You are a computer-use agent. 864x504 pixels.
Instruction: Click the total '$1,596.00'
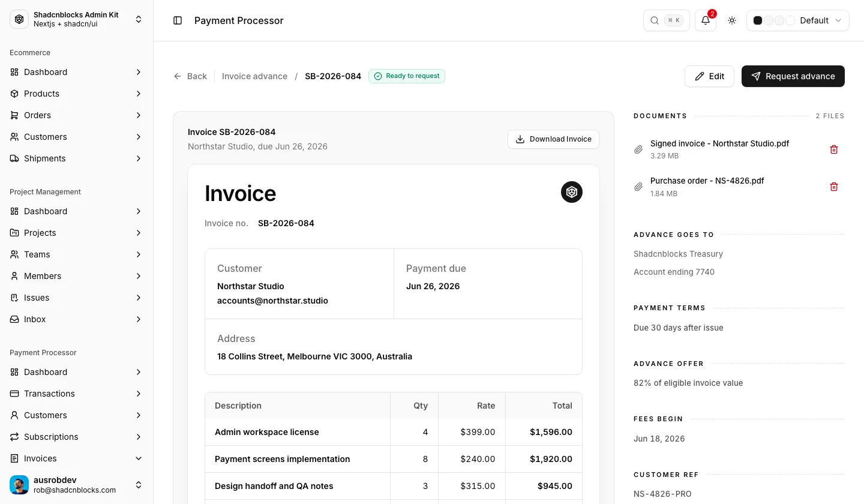[551, 432]
